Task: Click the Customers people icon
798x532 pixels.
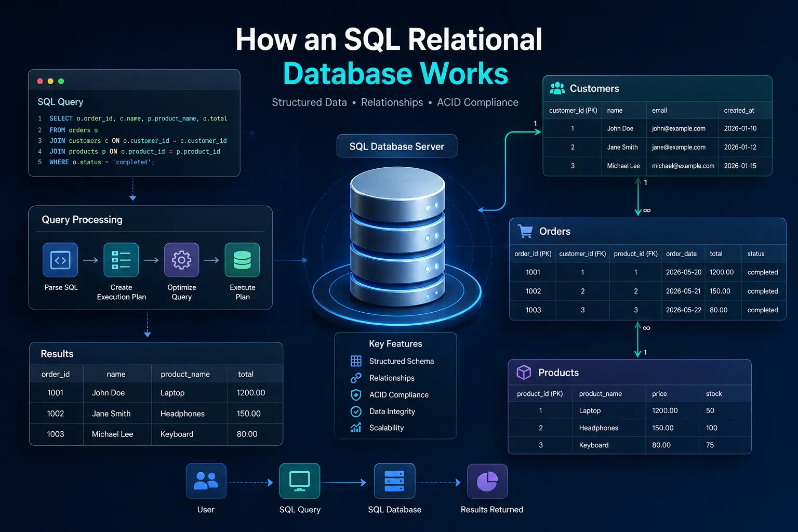Action: (x=557, y=88)
